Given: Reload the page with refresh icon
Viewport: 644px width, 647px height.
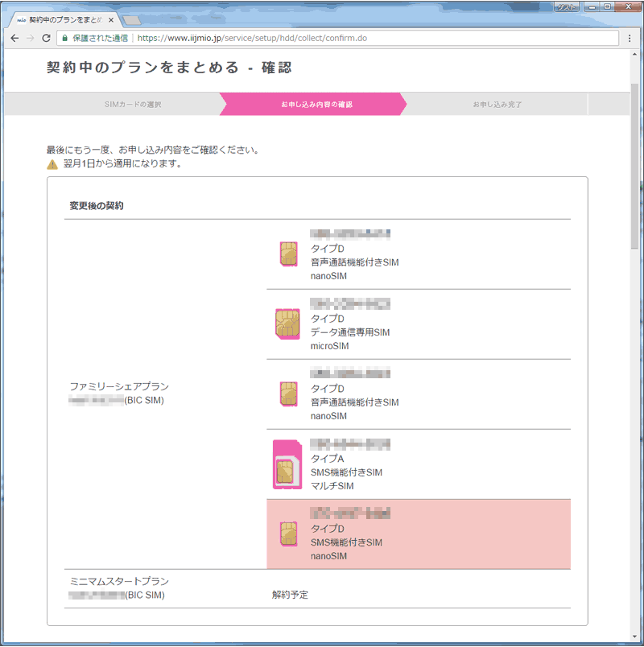Looking at the screenshot, I should pos(47,38).
